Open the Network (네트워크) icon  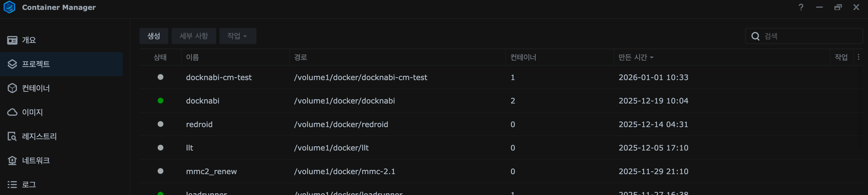tap(12, 161)
